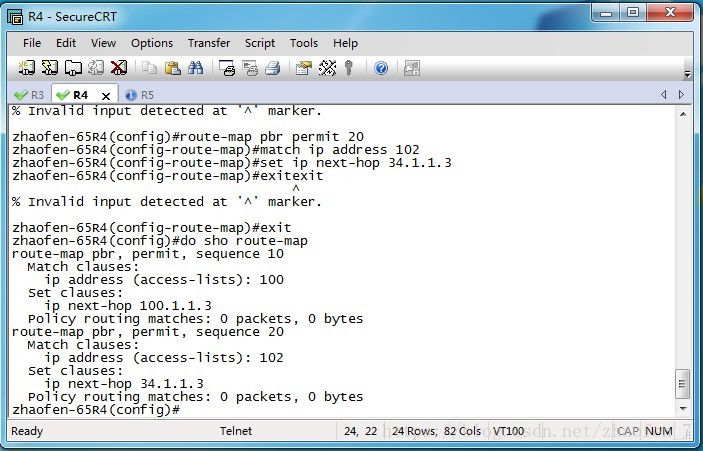Click the SecureCRT title bar application icon
The width and height of the screenshot is (703, 451).
15,17
